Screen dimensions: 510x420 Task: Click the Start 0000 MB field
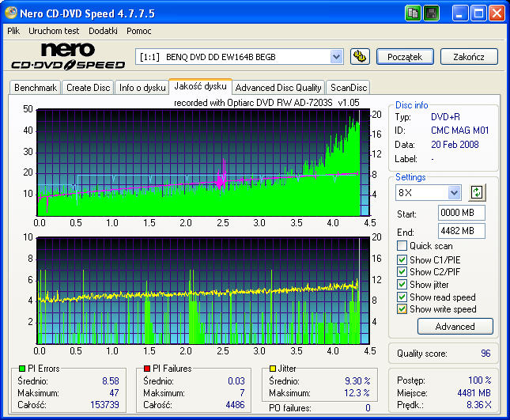(462, 213)
